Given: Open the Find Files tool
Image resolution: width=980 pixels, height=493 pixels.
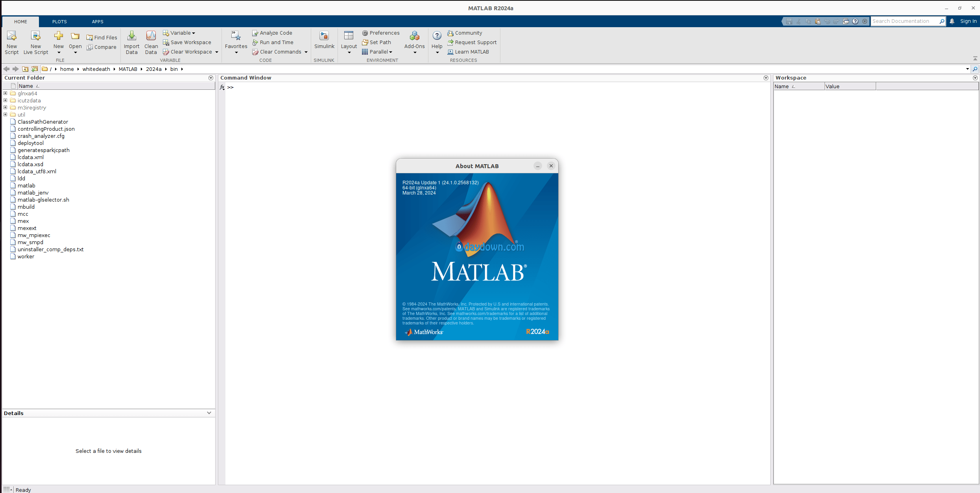Looking at the screenshot, I should 102,37.
